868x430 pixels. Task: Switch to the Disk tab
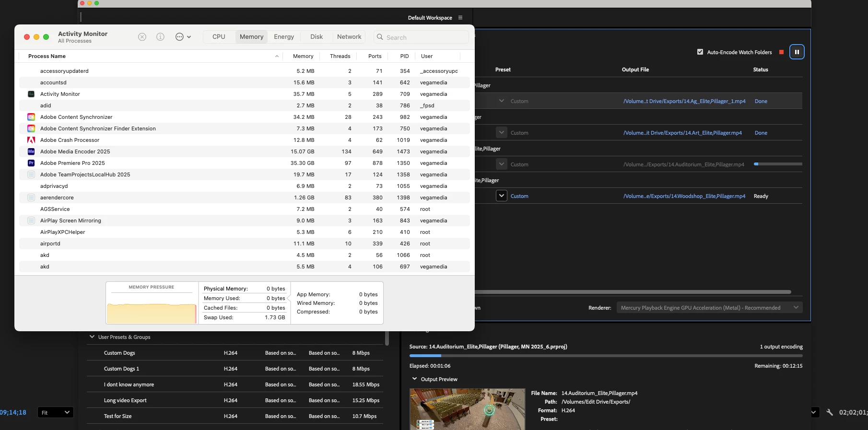coord(317,37)
